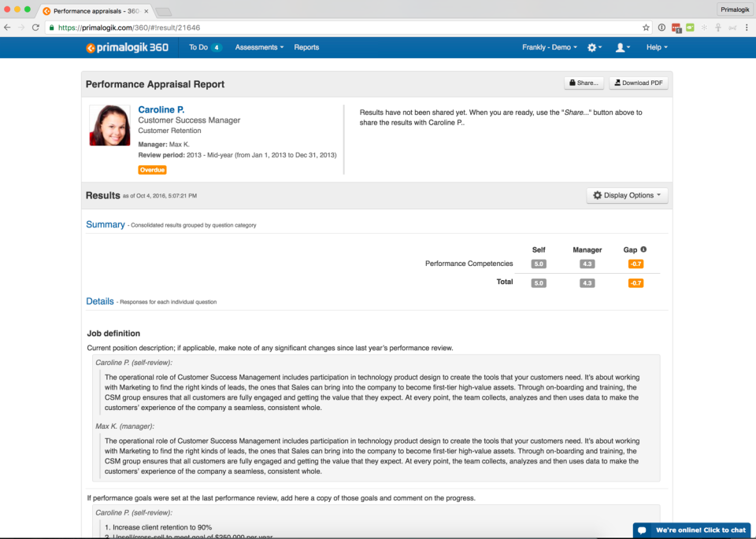This screenshot has width=756, height=539.
Task: Open the Assessments dropdown menu
Action: coord(259,47)
